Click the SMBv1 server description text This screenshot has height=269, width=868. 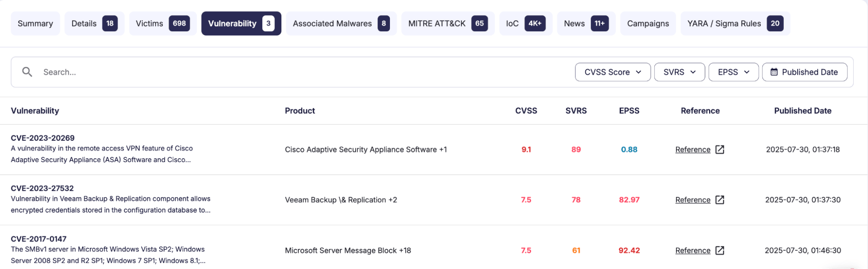(x=108, y=255)
